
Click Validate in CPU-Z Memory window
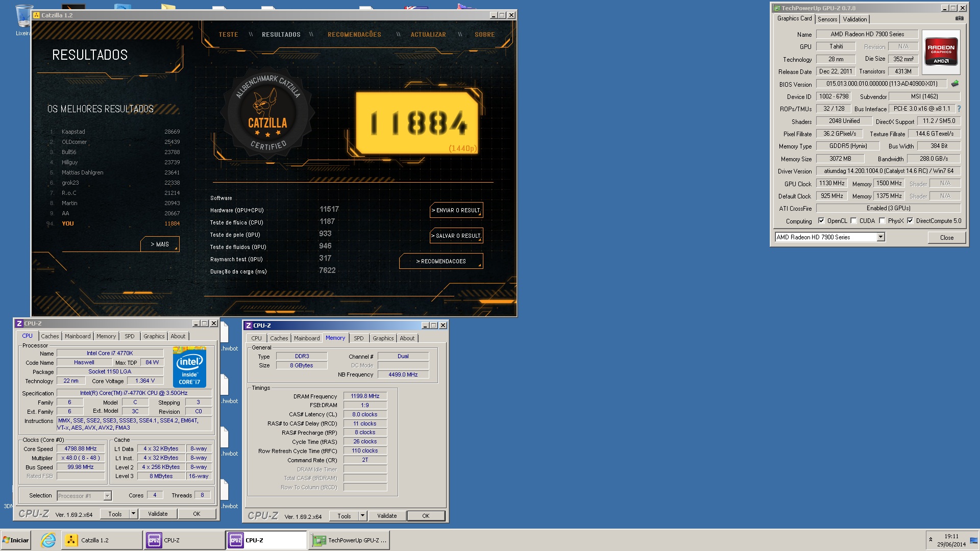387,516
